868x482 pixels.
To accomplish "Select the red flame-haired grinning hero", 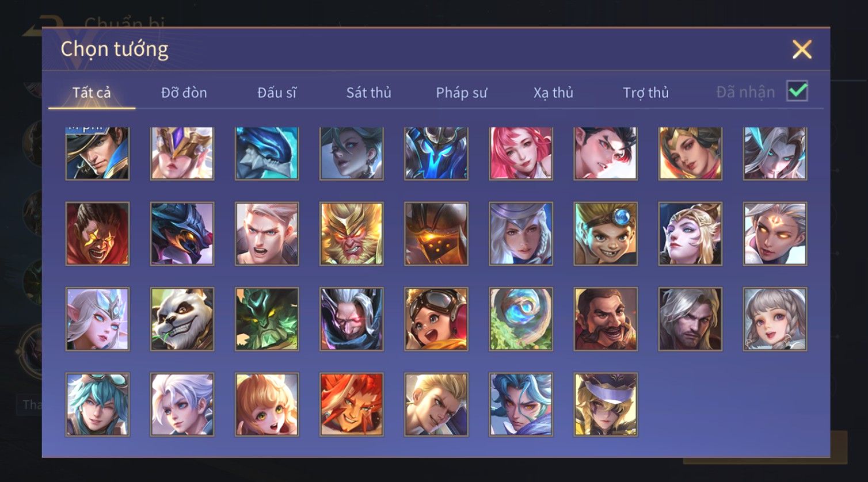I will point(352,404).
